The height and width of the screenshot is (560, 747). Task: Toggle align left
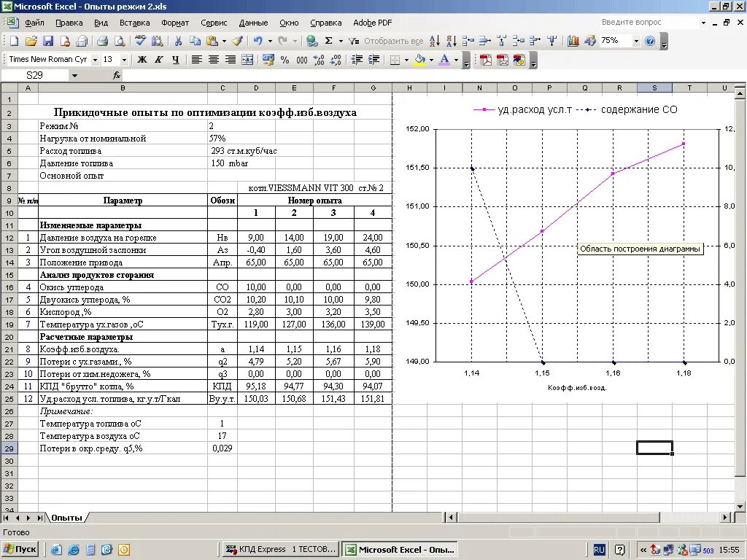pos(196,60)
